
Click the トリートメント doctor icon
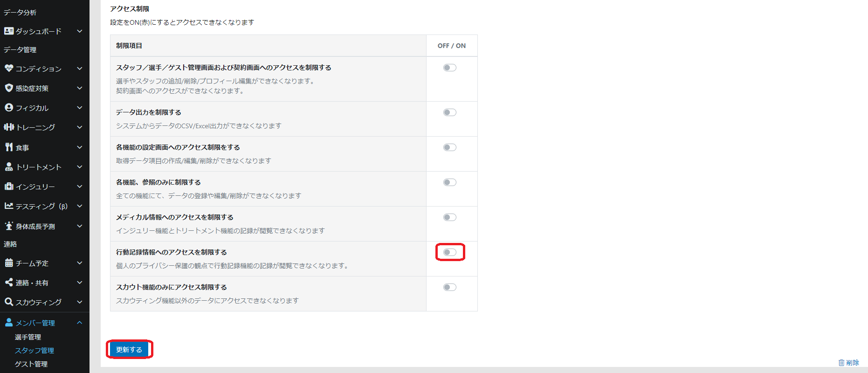point(9,166)
